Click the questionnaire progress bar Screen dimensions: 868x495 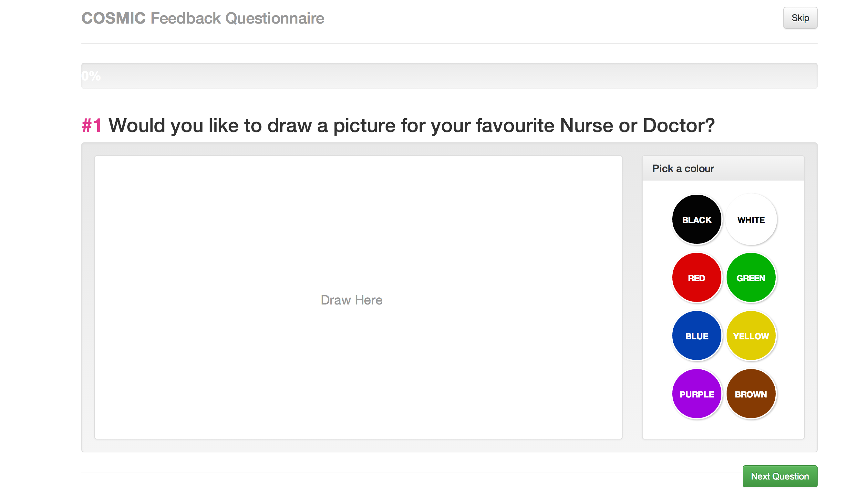[x=449, y=76]
